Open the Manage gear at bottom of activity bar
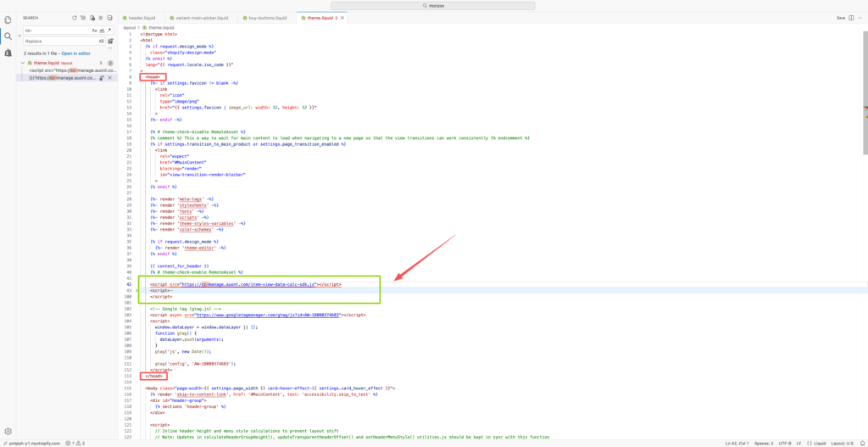The image size is (868, 447). click(8, 432)
